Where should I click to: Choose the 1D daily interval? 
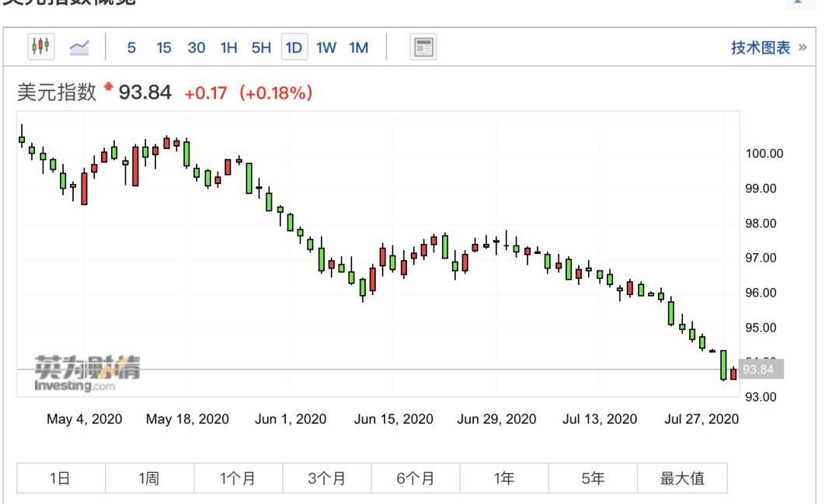pyautogui.click(x=294, y=47)
